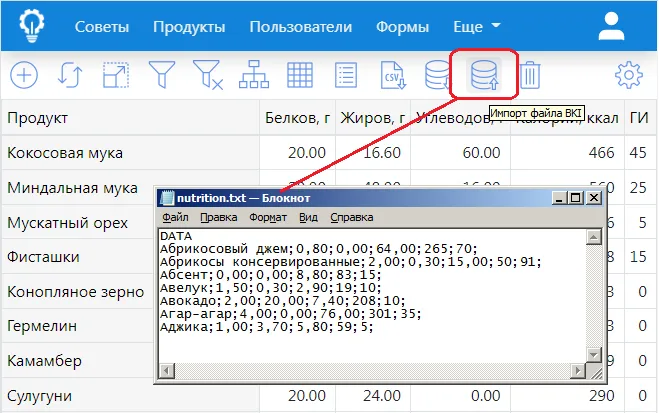Open table settings gear icon
659x413 pixels.
[629, 75]
